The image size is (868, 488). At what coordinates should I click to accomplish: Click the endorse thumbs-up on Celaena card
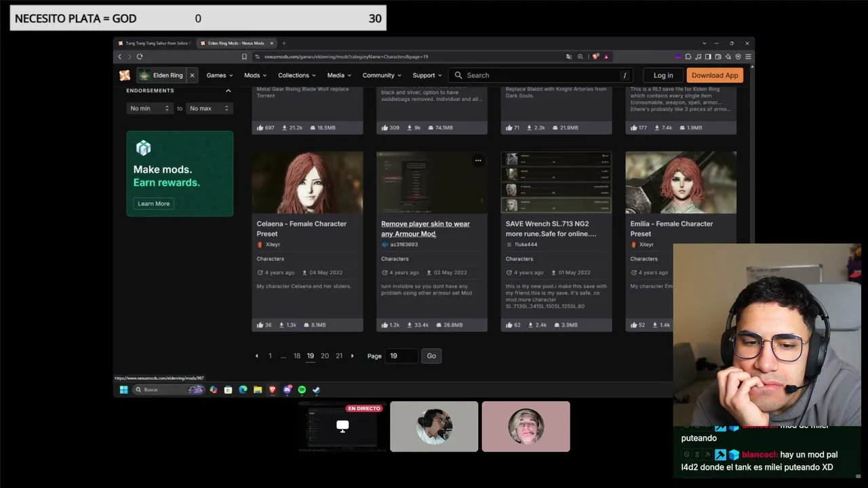coord(260,325)
